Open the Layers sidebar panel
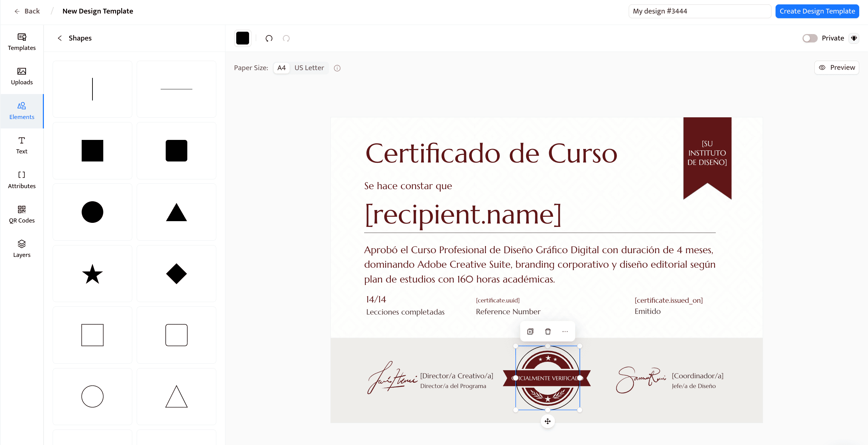The width and height of the screenshot is (868, 445). coord(22,249)
